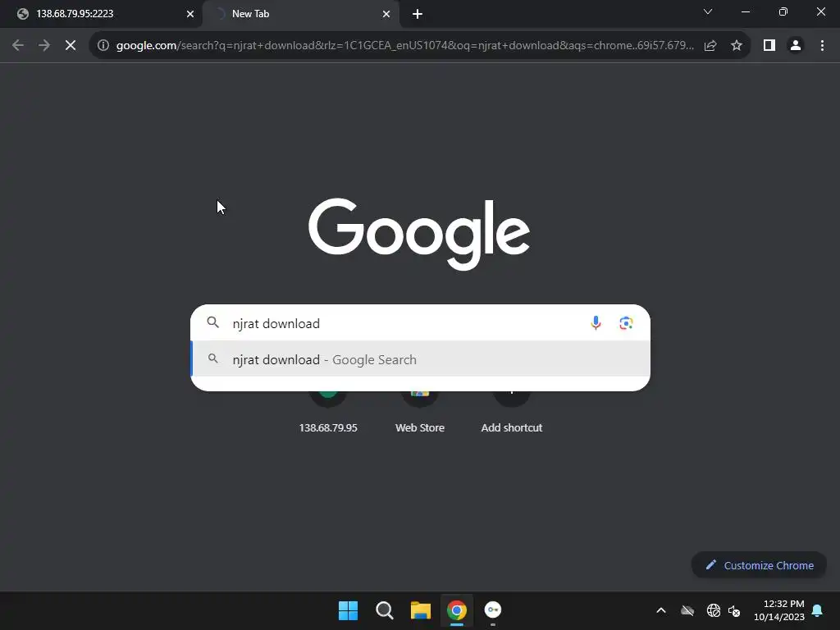The height and width of the screenshot is (630, 840).
Task: Click the muted volume tray icon
Action: click(x=734, y=610)
